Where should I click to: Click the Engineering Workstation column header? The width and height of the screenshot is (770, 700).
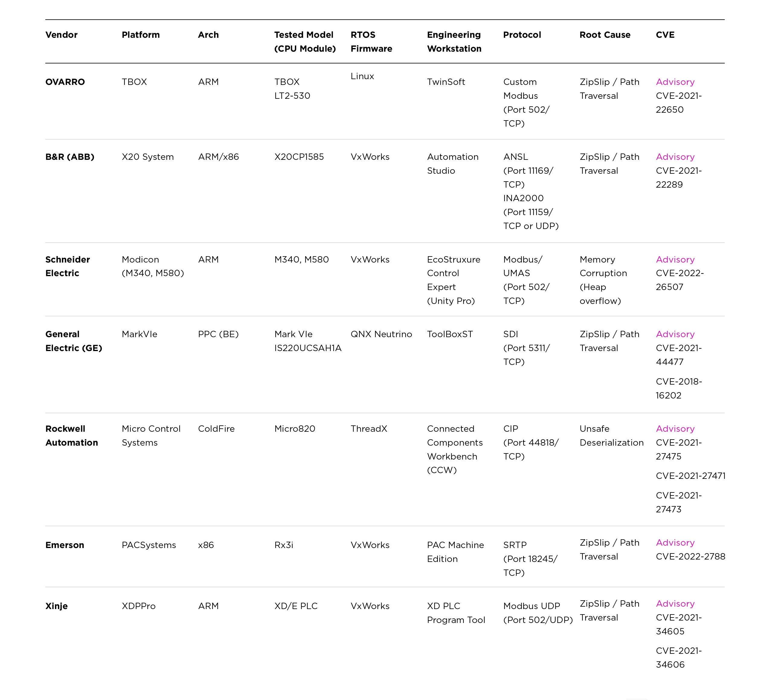point(454,42)
